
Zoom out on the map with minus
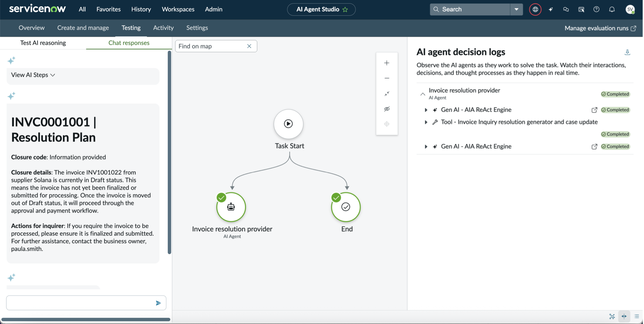(x=387, y=78)
